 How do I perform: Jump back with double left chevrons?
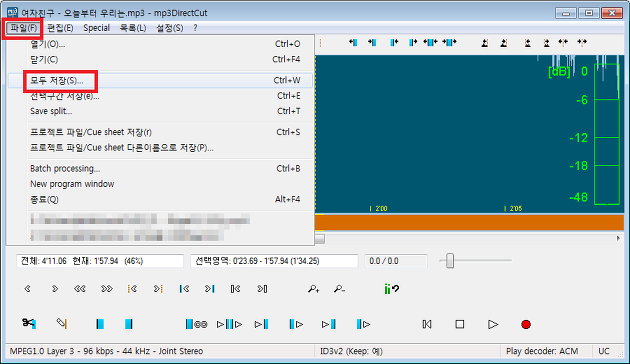coord(80,288)
